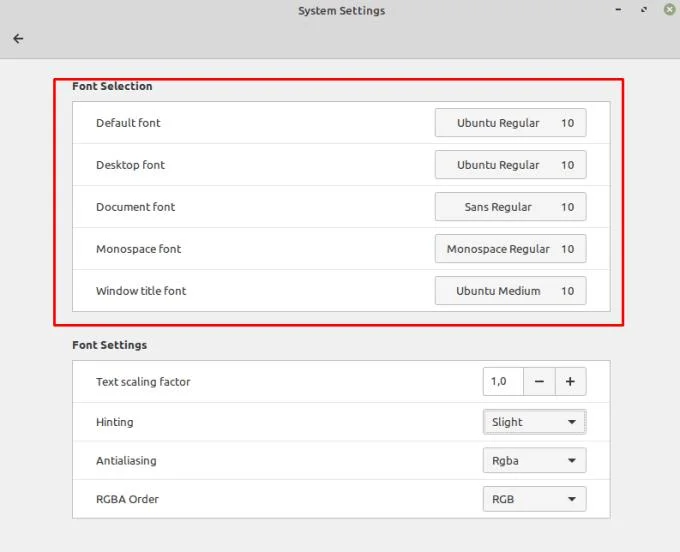Click the Text scaling factor label
The width and height of the screenshot is (680, 552).
pyautogui.click(x=143, y=382)
